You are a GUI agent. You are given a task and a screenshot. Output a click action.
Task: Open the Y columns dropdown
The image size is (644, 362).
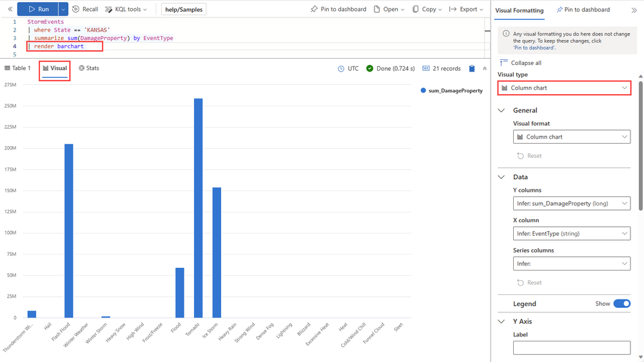(x=572, y=204)
